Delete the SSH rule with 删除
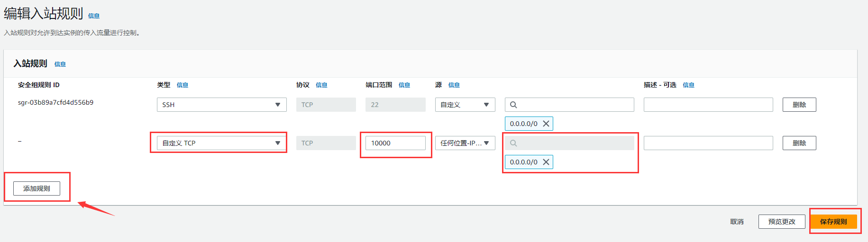This screenshot has width=868, height=242. [799, 105]
